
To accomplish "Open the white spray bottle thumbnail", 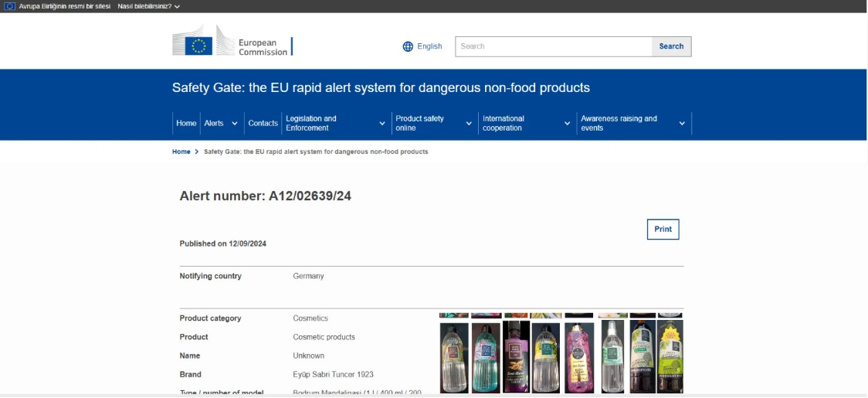I will [613, 356].
